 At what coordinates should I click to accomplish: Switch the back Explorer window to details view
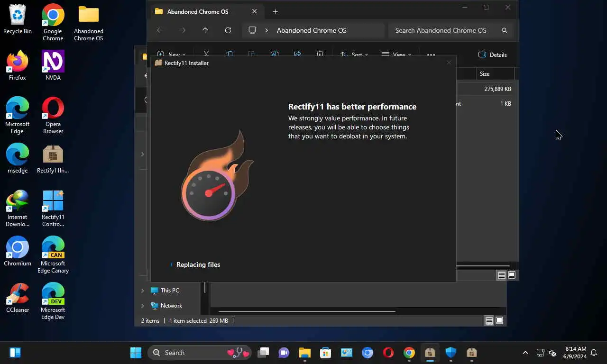(x=489, y=321)
